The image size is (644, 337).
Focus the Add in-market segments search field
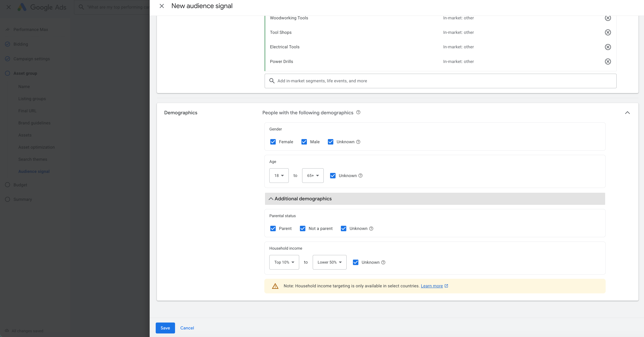coord(441,81)
